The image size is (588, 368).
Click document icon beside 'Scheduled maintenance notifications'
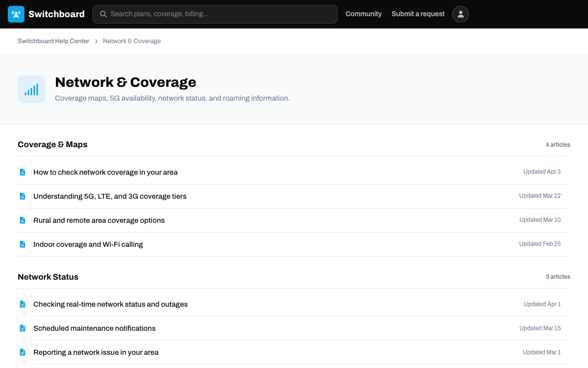click(23, 328)
